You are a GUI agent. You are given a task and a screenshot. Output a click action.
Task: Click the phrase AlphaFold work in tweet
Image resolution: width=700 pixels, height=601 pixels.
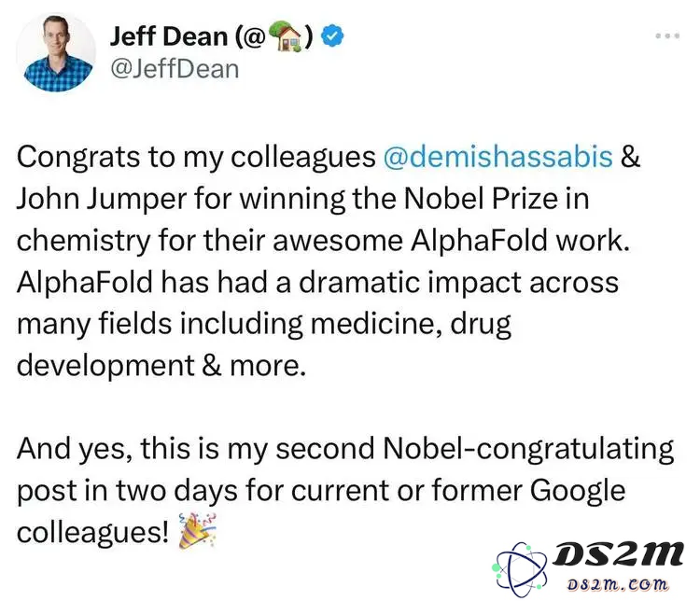520,240
